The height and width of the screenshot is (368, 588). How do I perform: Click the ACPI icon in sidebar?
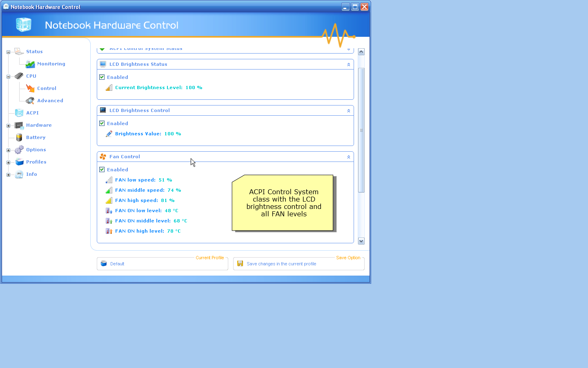point(19,113)
